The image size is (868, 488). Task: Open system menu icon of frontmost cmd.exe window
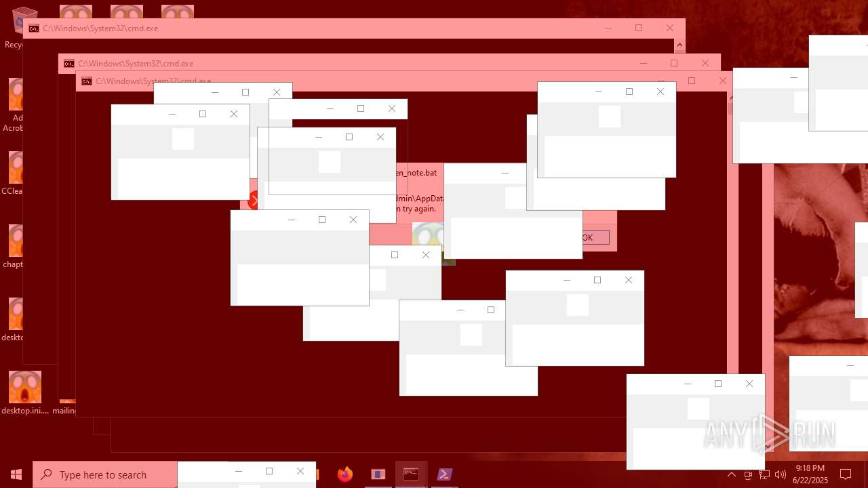pos(87,81)
